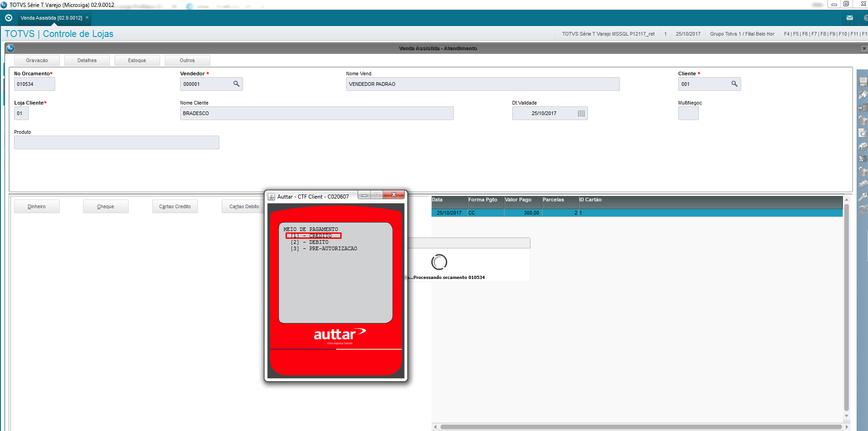Open the Dt.Validade calendar picker

pos(581,113)
